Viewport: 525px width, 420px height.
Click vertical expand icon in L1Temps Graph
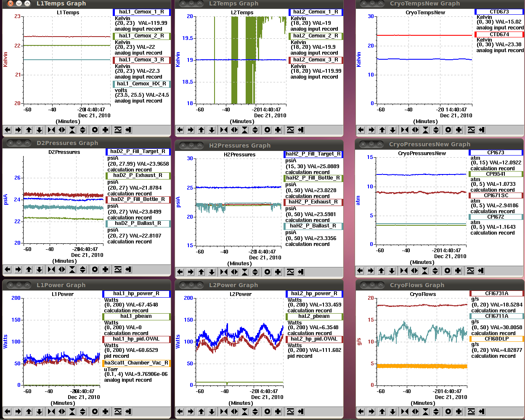click(83, 130)
